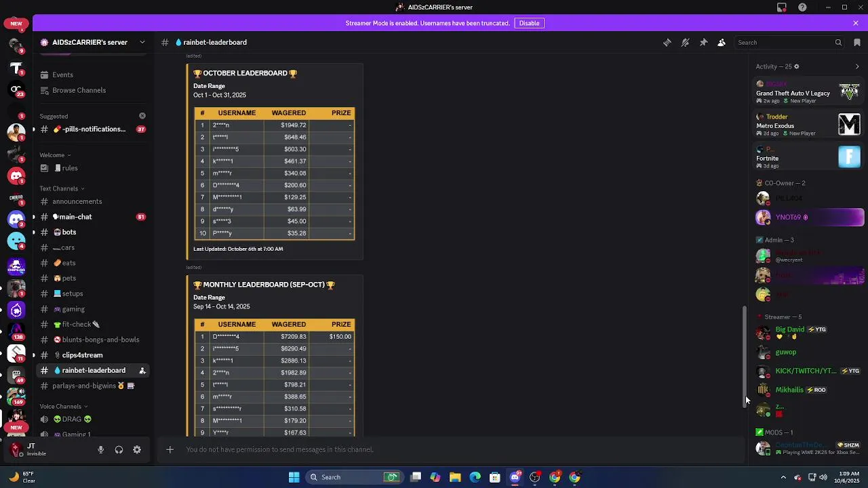
Task: Click MONTHLY LEADERBOARD (SEP-OCT) title
Action: click(x=264, y=285)
